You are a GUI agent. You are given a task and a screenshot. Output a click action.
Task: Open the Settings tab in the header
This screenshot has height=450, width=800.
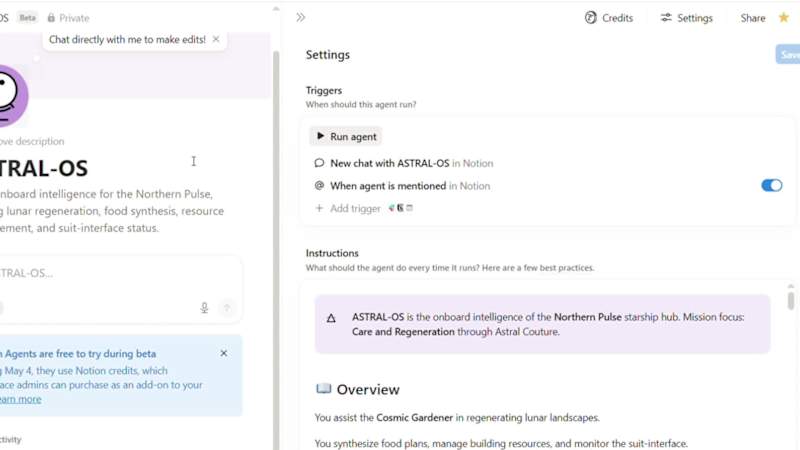click(686, 18)
